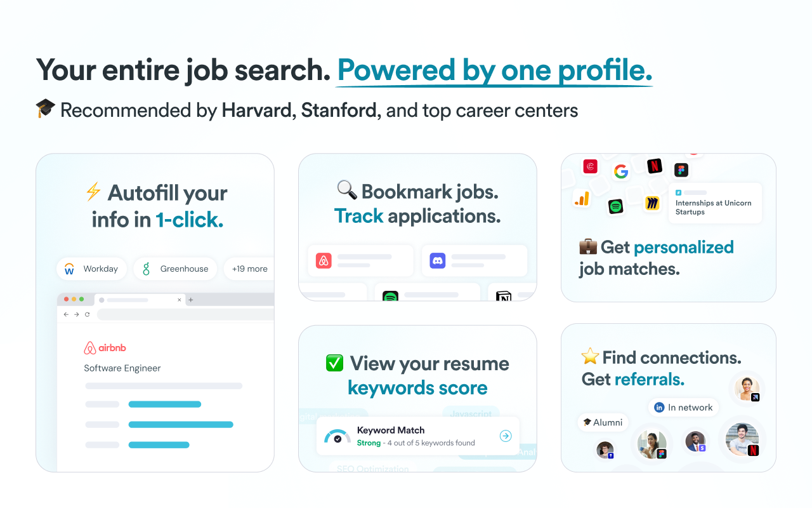This screenshot has width=812, height=508.
Task: Select the Greenhouse chip
Action: 175,269
